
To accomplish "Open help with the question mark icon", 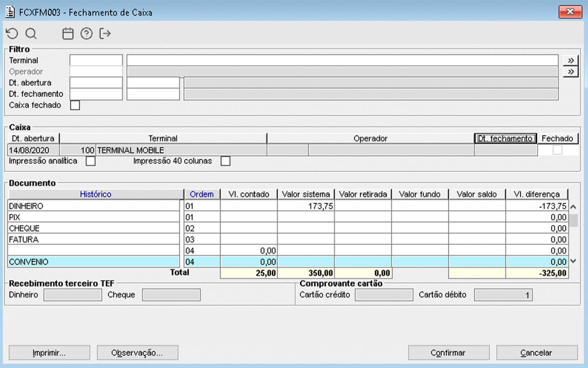I will pyautogui.click(x=86, y=34).
